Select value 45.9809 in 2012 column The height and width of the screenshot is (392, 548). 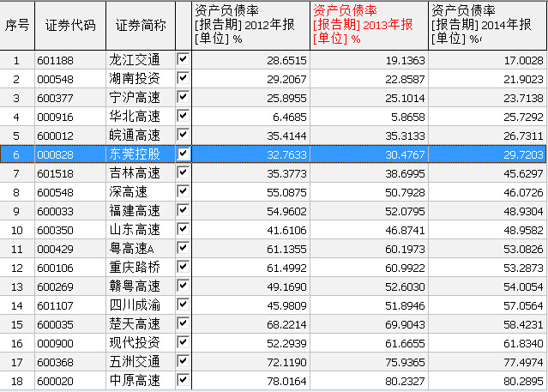pyautogui.click(x=286, y=306)
